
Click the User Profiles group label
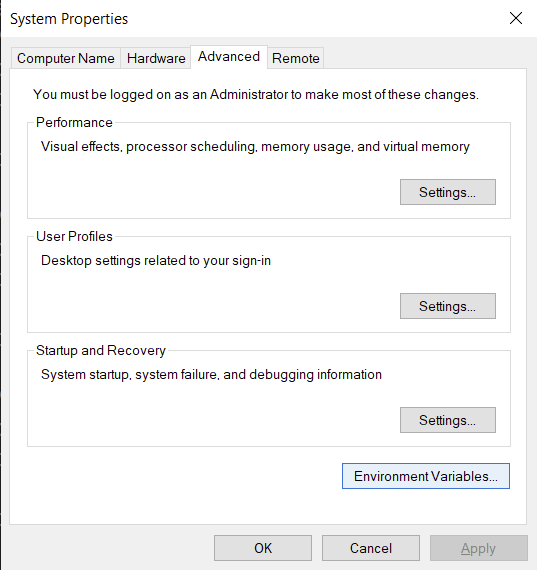tap(74, 236)
